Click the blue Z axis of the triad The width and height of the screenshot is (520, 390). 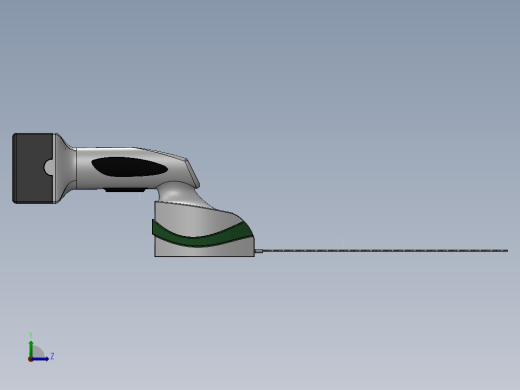pyautogui.click(x=40, y=359)
